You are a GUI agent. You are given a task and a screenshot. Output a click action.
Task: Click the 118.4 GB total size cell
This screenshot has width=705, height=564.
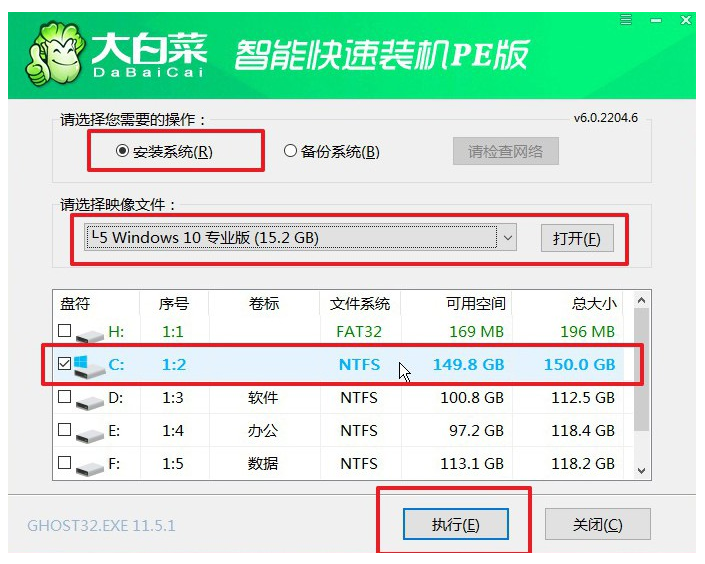pos(583,430)
